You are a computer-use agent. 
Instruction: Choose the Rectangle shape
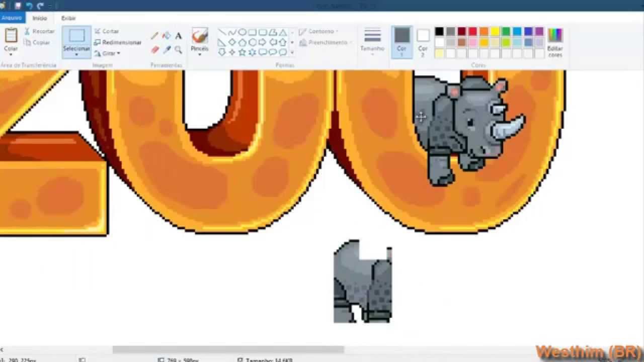coord(252,32)
